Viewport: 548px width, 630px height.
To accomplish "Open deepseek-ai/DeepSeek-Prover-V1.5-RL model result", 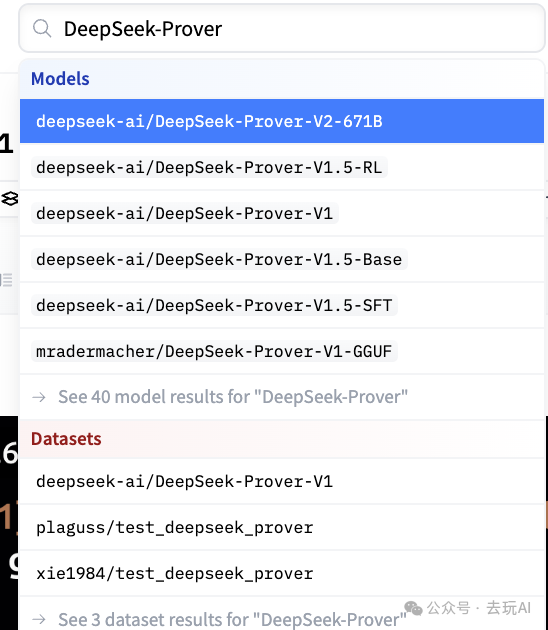I will (282, 167).
